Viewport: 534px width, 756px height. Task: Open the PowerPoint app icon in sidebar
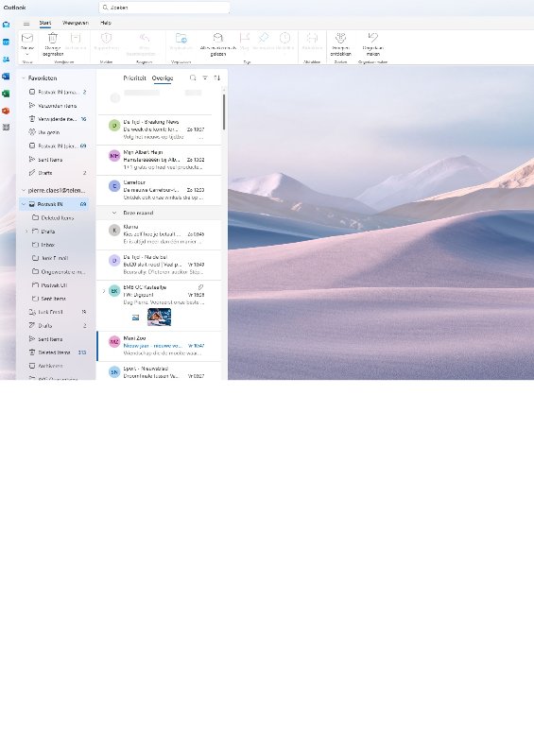(x=6, y=111)
